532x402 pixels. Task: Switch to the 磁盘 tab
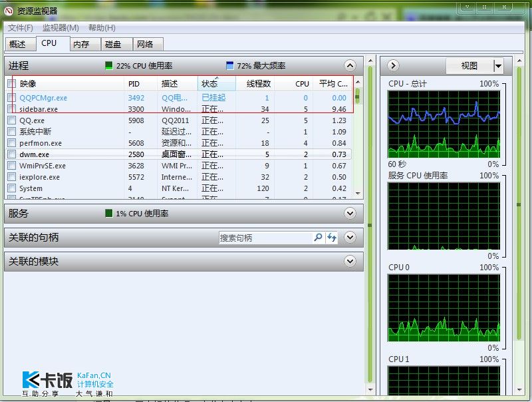coord(116,45)
